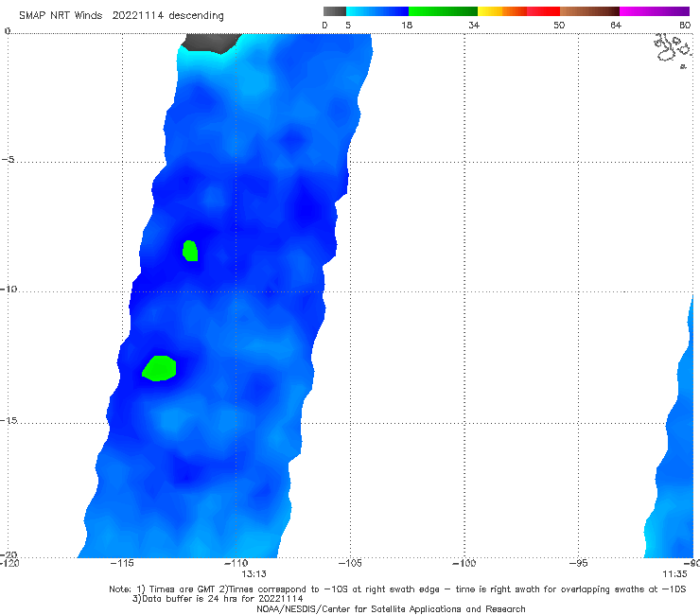Click the note '3)Data buffer is 24 hrs'

tap(218, 599)
